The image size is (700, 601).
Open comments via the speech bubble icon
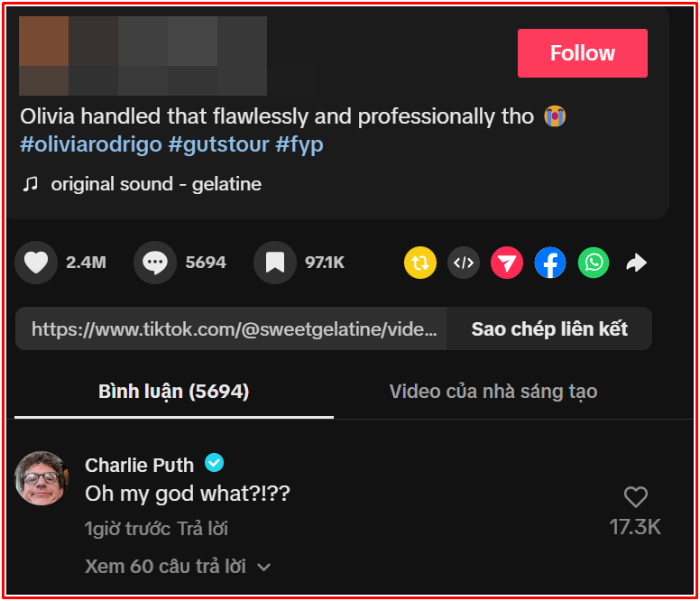(x=155, y=263)
